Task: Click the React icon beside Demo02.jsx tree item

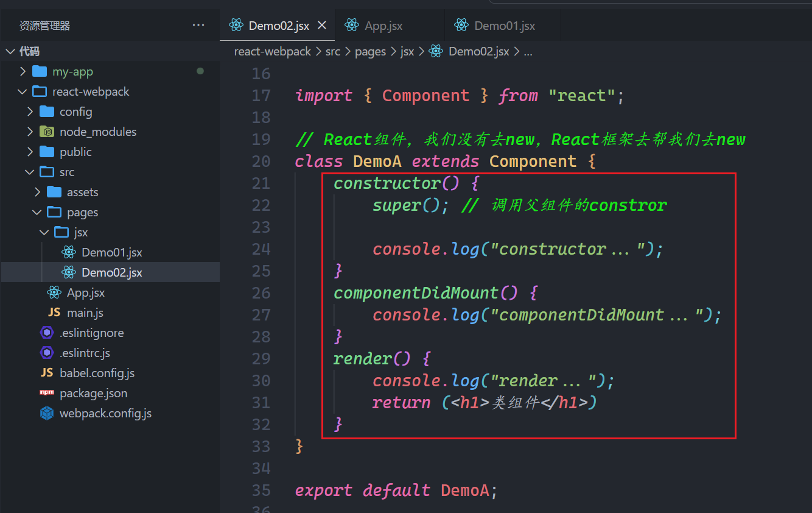Action: [x=69, y=272]
